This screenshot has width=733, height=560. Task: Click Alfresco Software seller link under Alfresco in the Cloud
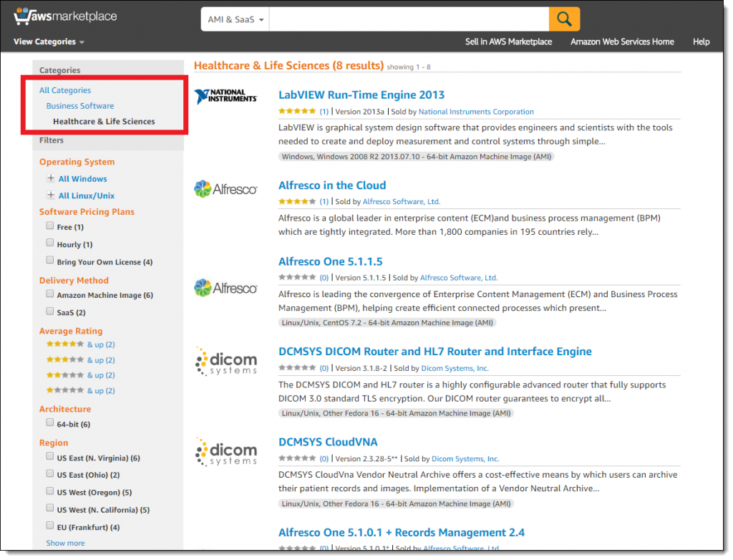coord(401,202)
